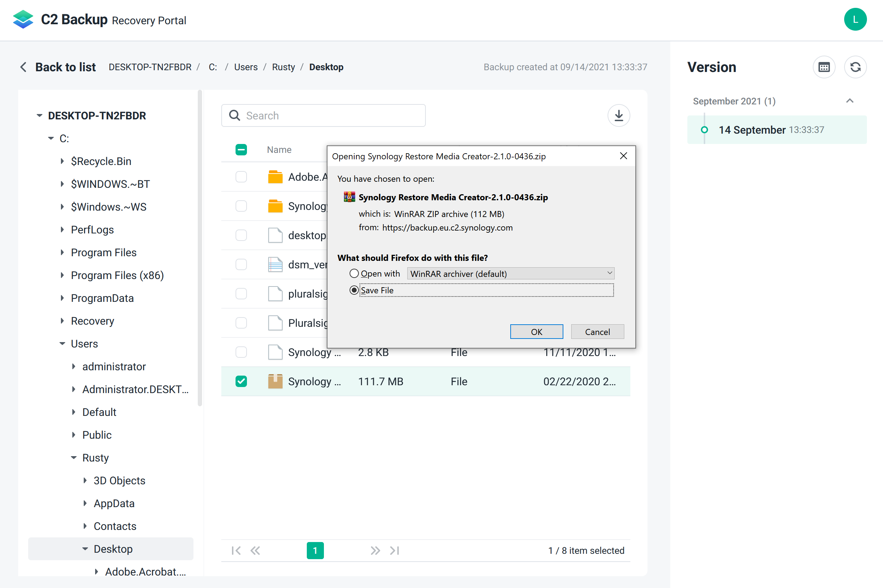Click OK in the download dialog

click(x=537, y=331)
